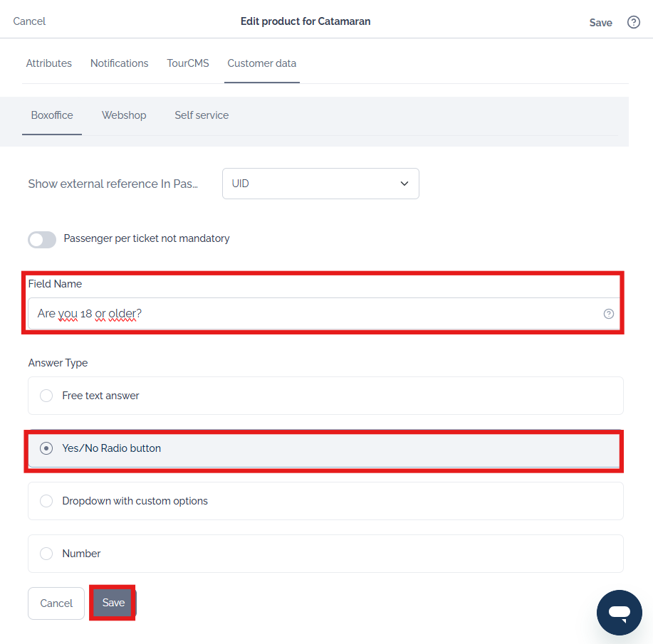The height and width of the screenshot is (644, 653).
Task: Choose Dropdown with custom options answer type
Action: tap(325, 501)
